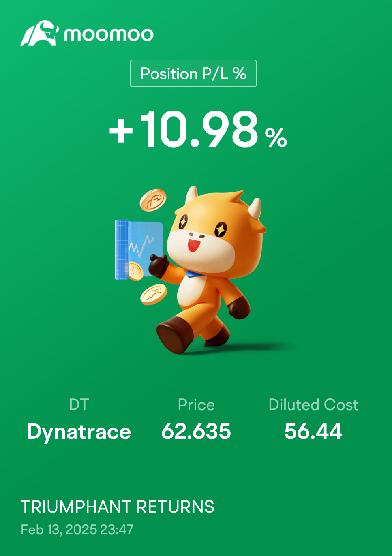Click the small percent sign beside 10.98
Image resolution: width=392 pixels, height=556 pixels.
click(x=276, y=137)
